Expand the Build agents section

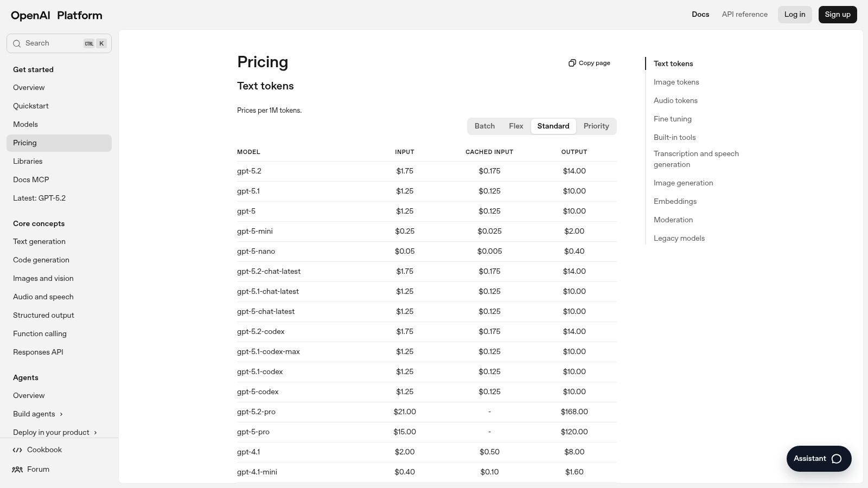(x=34, y=414)
